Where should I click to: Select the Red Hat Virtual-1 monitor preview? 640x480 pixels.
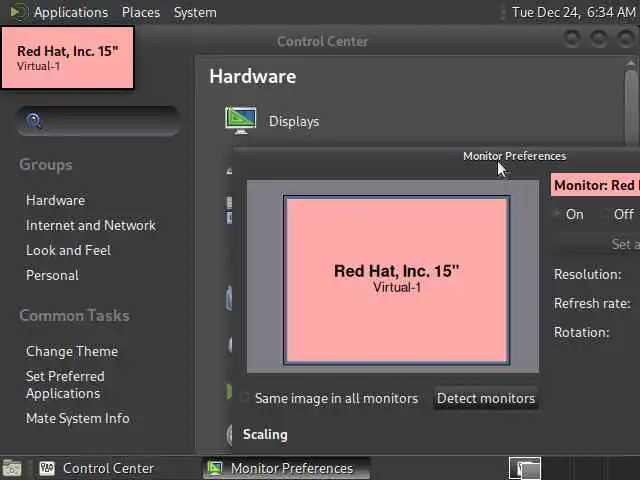click(396, 280)
